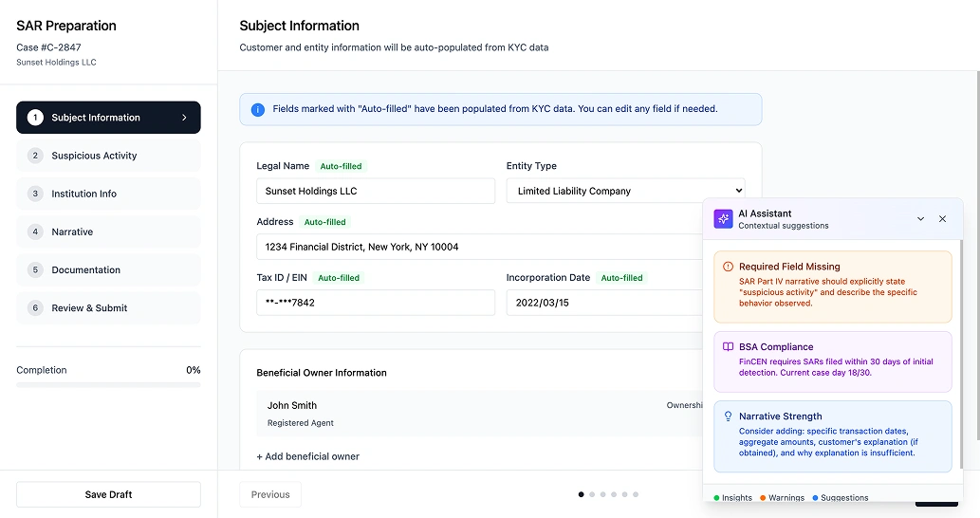This screenshot has height=518, width=980.
Task: Click the Narrative Strength lightbulb icon
Action: pos(728,416)
